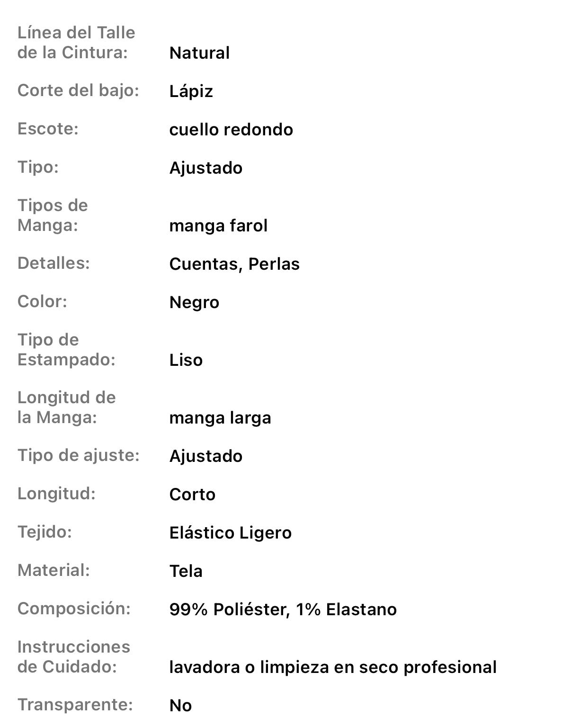Tap the 'Cuentas, Perlas' details value
Viewport: 588px width, 725px height.
coord(234,264)
